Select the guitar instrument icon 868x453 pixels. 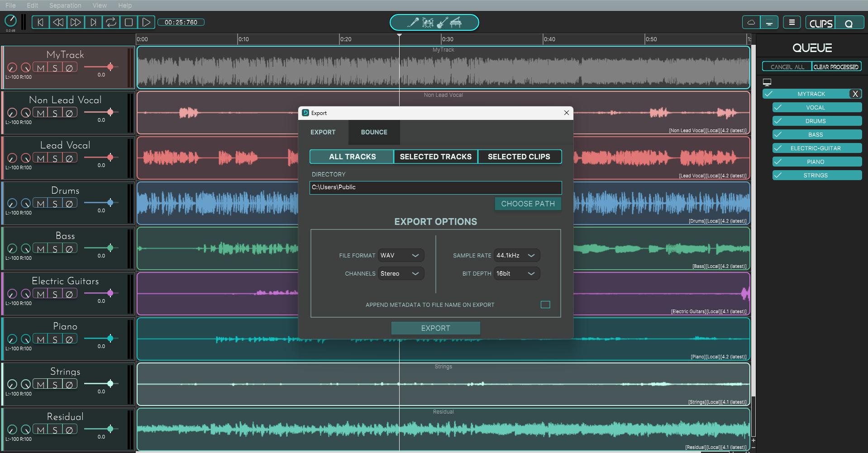coord(442,22)
